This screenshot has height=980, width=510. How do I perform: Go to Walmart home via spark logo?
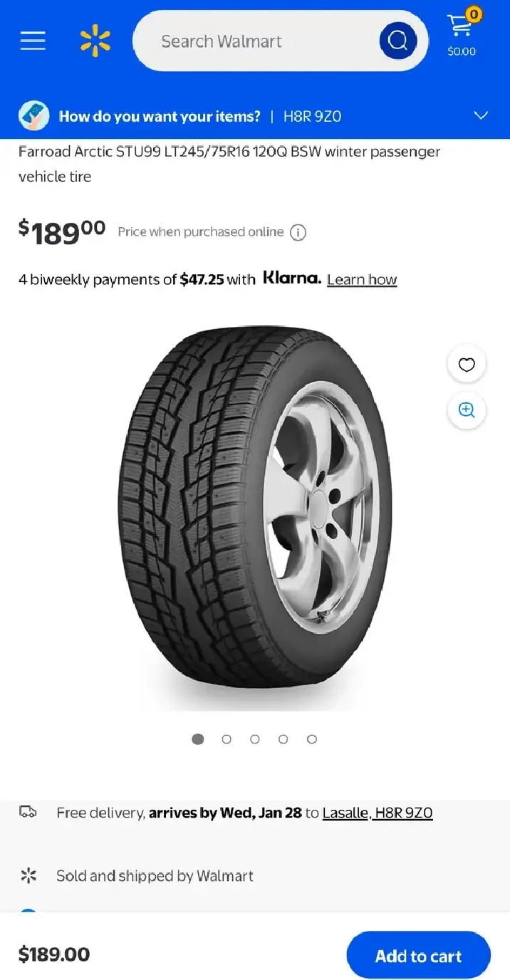[95, 41]
